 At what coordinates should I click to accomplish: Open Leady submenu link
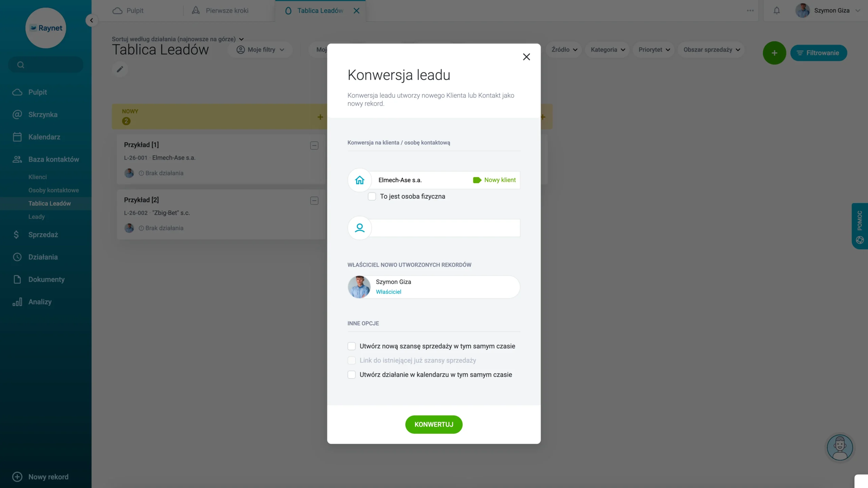click(x=37, y=217)
